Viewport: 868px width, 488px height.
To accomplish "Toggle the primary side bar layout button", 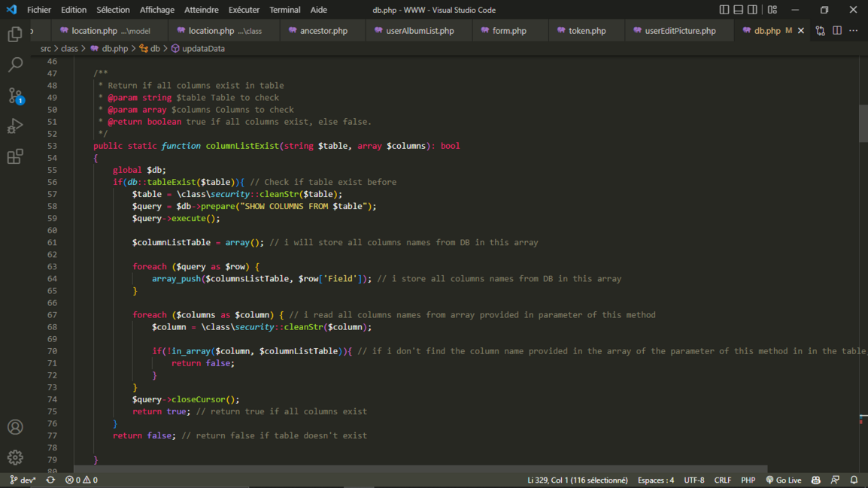I will coord(724,10).
